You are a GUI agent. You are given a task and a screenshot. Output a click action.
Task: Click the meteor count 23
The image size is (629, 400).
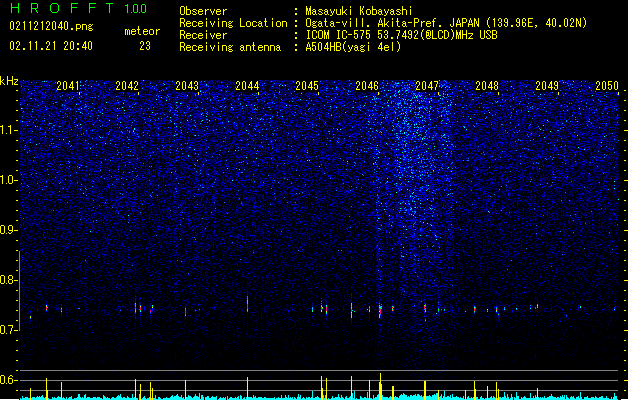[145, 46]
